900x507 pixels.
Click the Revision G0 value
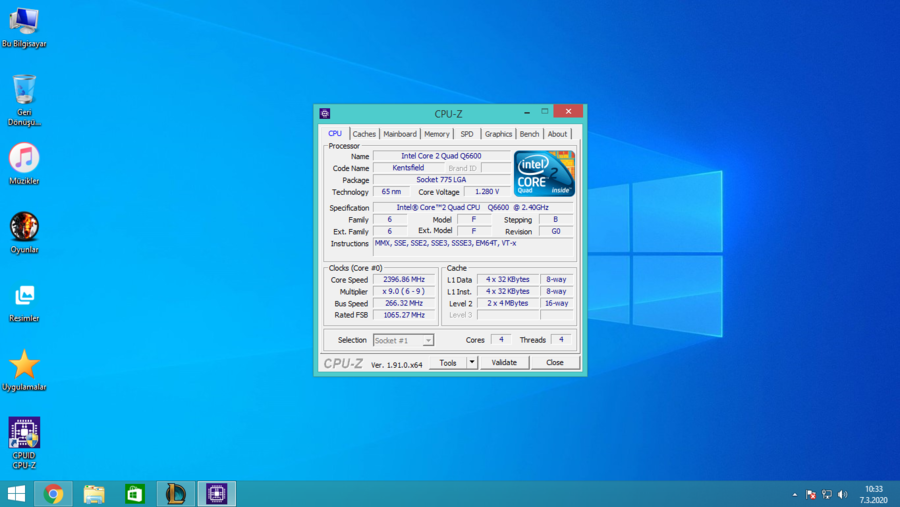[x=556, y=231]
